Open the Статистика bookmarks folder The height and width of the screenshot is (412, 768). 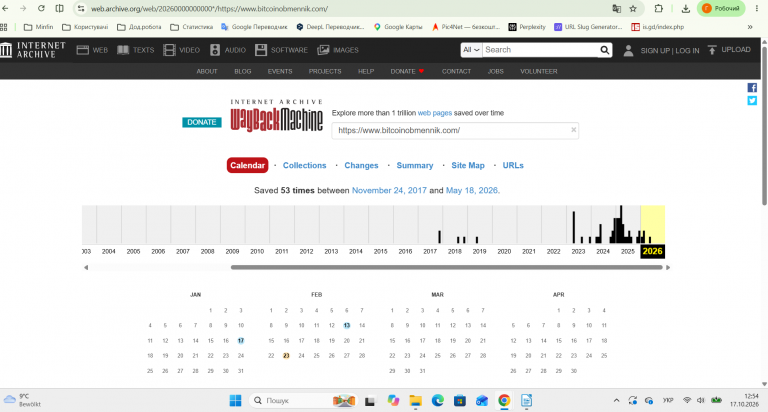coord(192,27)
